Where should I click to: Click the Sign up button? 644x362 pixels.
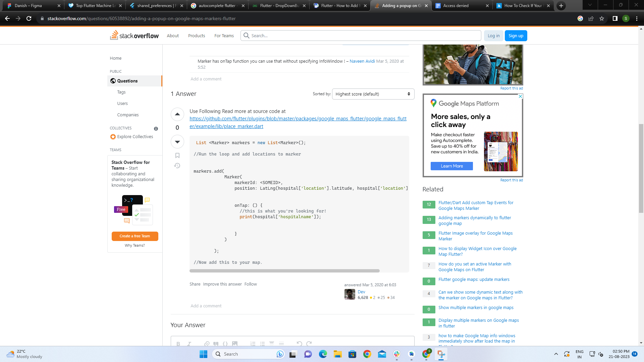(x=516, y=36)
